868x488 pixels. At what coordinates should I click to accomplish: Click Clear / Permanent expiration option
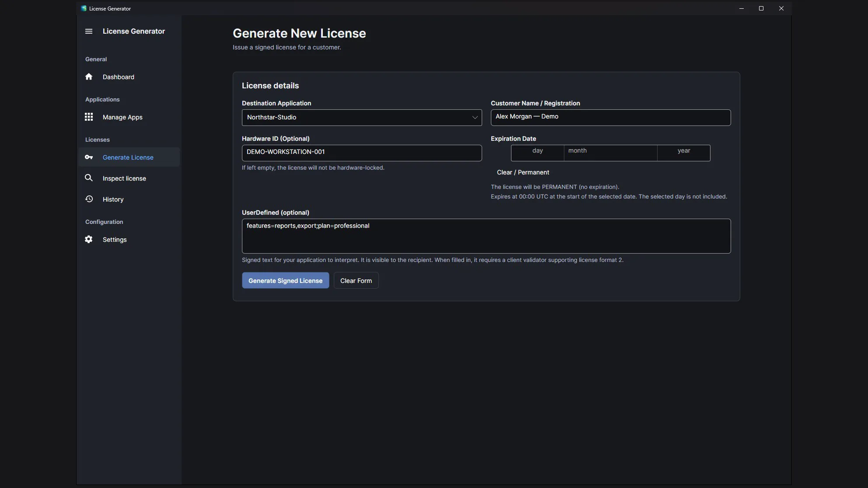(523, 172)
